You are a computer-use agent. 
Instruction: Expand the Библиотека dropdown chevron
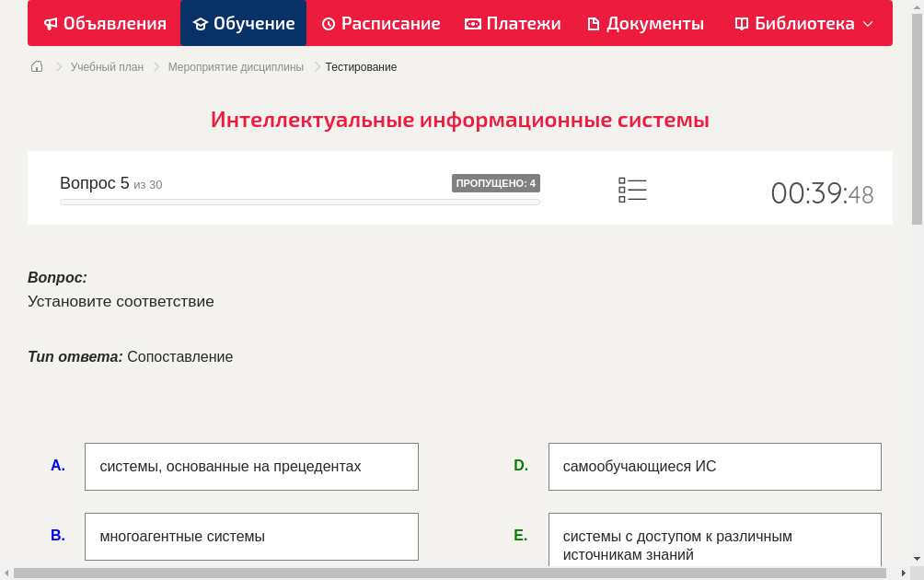(x=868, y=24)
